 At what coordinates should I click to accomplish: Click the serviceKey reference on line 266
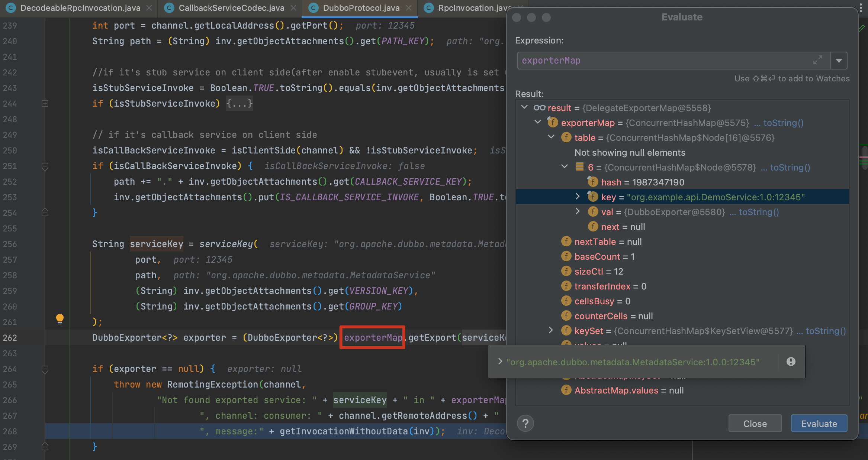coord(360,400)
